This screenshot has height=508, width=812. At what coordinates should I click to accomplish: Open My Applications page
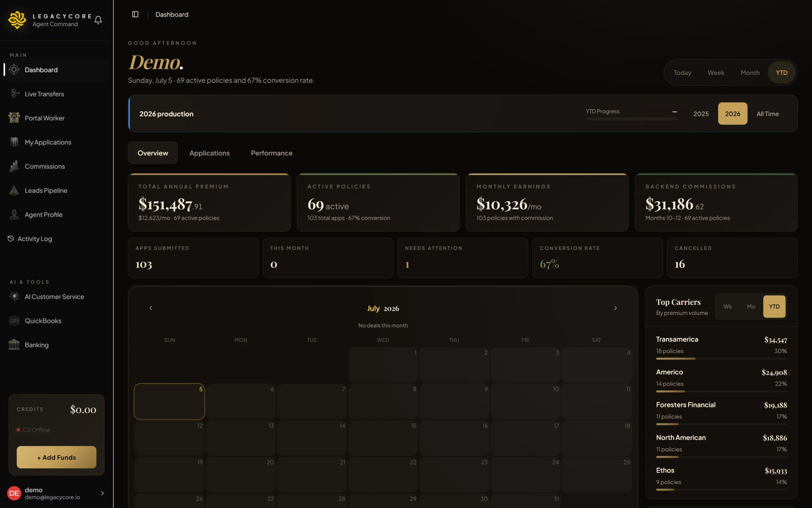click(57, 142)
